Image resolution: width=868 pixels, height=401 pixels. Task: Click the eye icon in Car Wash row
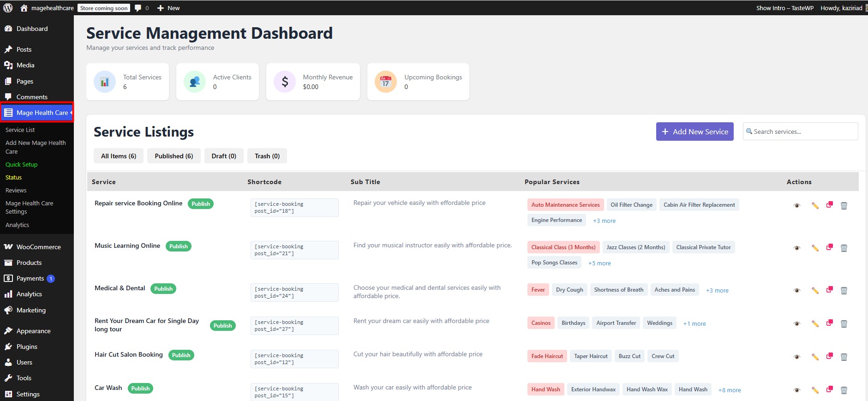tap(796, 390)
